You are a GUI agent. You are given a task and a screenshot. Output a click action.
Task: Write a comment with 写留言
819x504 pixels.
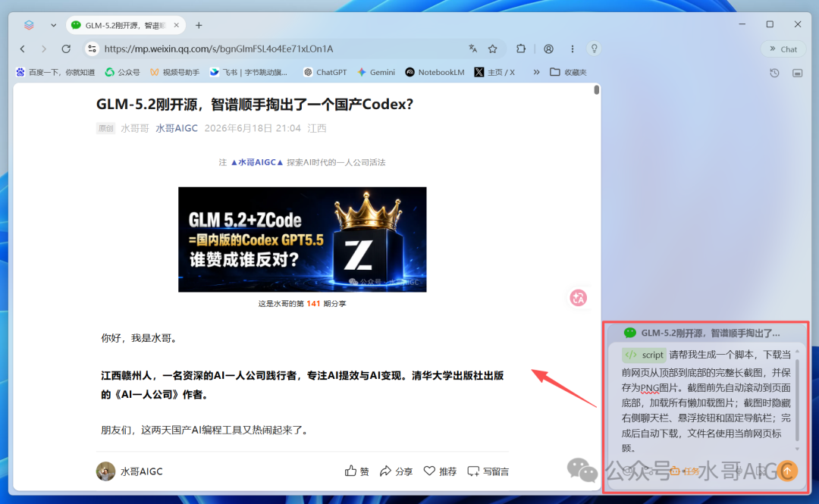pos(488,471)
